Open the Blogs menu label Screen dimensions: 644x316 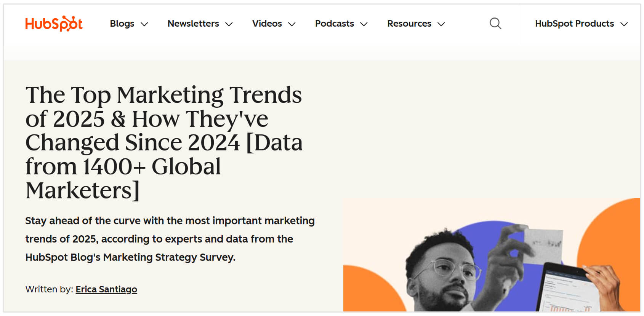click(122, 24)
